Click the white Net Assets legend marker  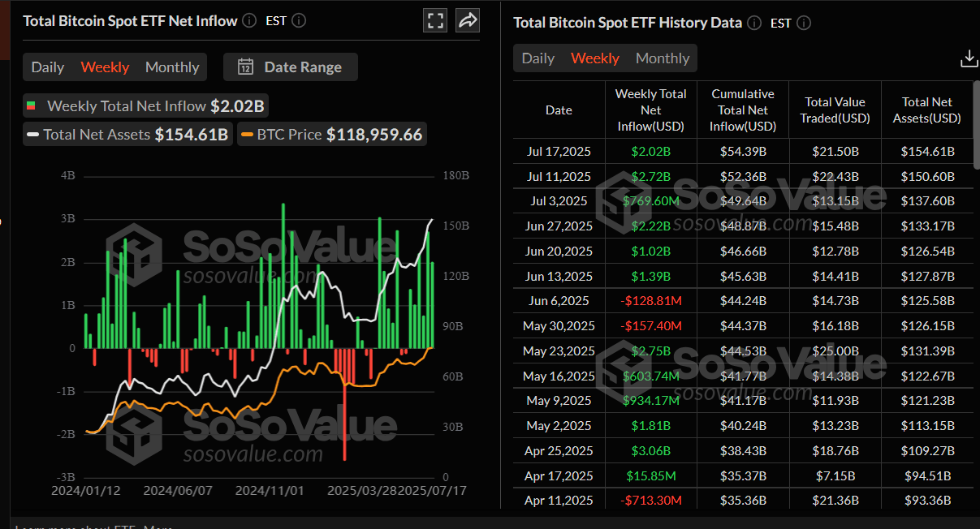click(x=33, y=135)
